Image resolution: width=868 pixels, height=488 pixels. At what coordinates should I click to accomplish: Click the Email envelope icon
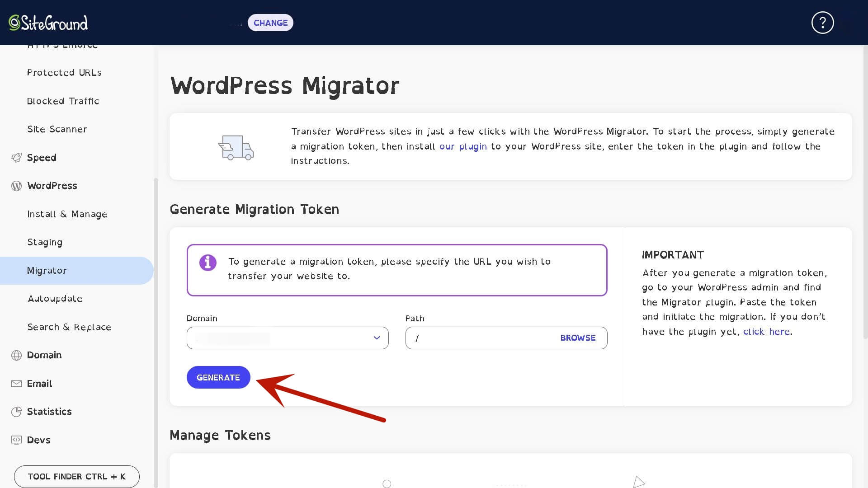tap(16, 384)
